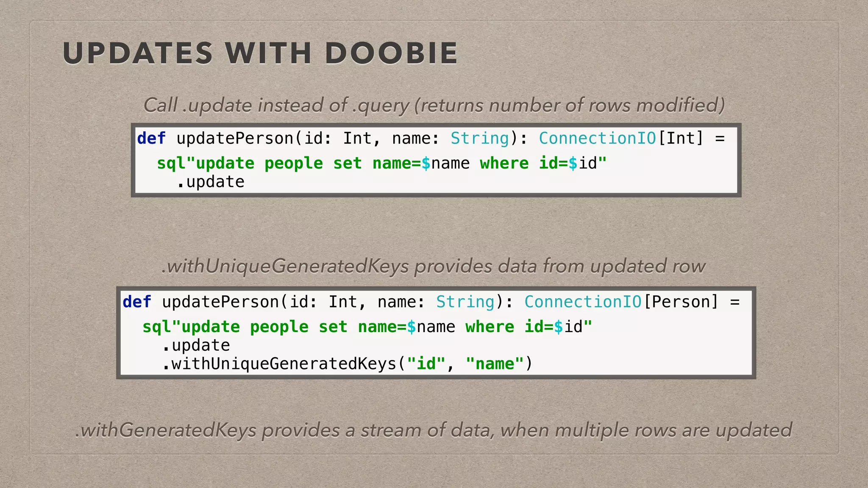The height and width of the screenshot is (488, 868).
Task: Click 'where' keyword in second SQL statement
Action: point(490,327)
